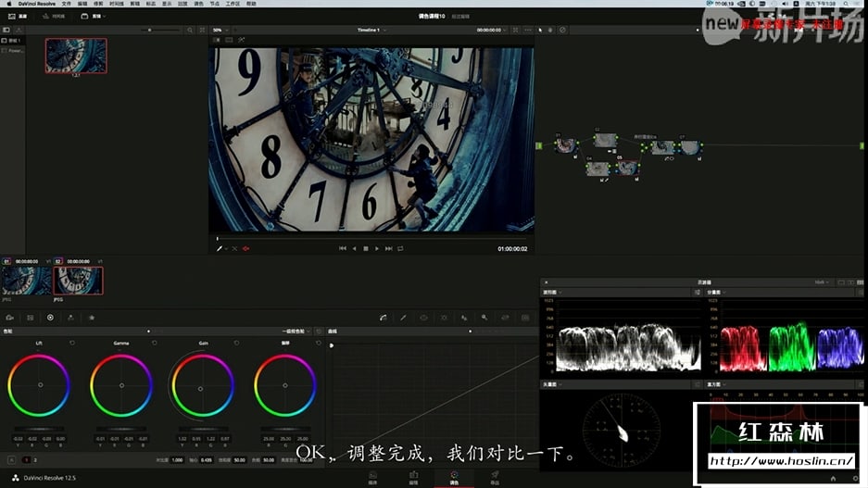The height and width of the screenshot is (488, 868).
Task: Click the viewer playhead scrub bar
Action: click(x=371, y=239)
